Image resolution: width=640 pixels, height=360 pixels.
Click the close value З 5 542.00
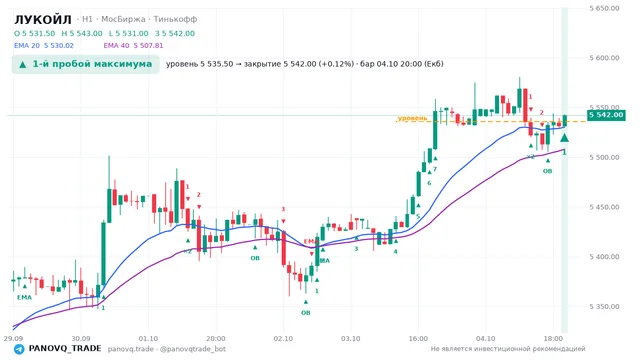coord(175,33)
